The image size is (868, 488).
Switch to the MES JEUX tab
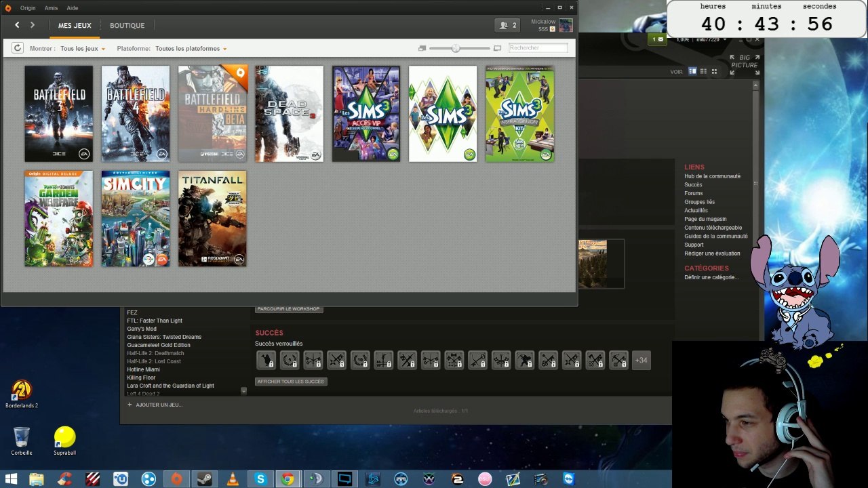pyautogui.click(x=75, y=26)
